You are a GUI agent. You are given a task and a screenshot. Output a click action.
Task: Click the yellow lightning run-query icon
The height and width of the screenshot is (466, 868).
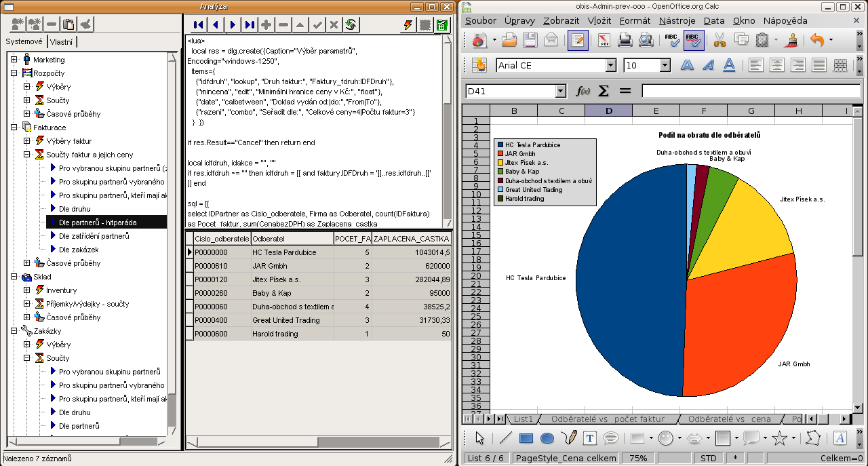pos(408,25)
